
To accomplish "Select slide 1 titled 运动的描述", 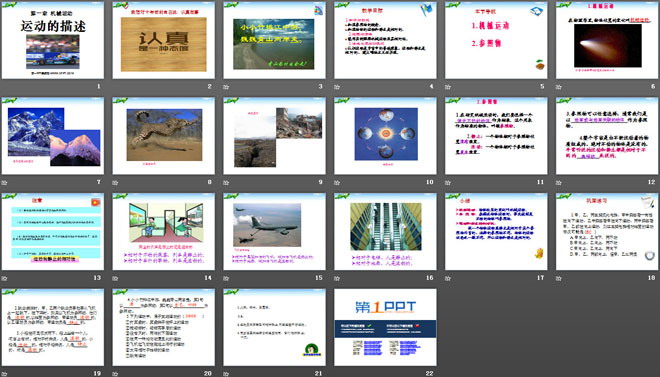I will pos(53,40).
